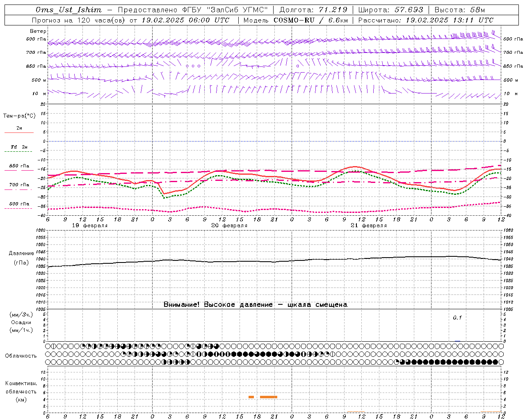
Task: Click the forecast start 19.02.2025 06:00 UTC
Action: click(185, 20)
